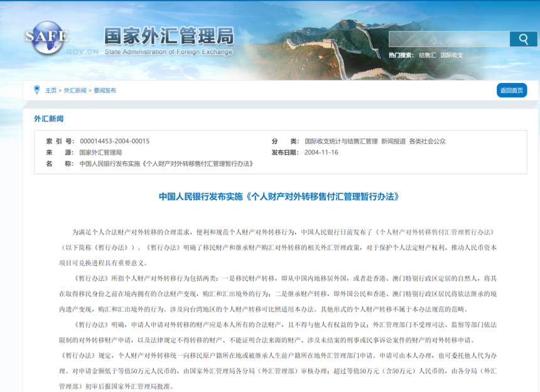Click category 国际收支统计与结售汇管理
The image size is (540, 392).
click(341, 141)
